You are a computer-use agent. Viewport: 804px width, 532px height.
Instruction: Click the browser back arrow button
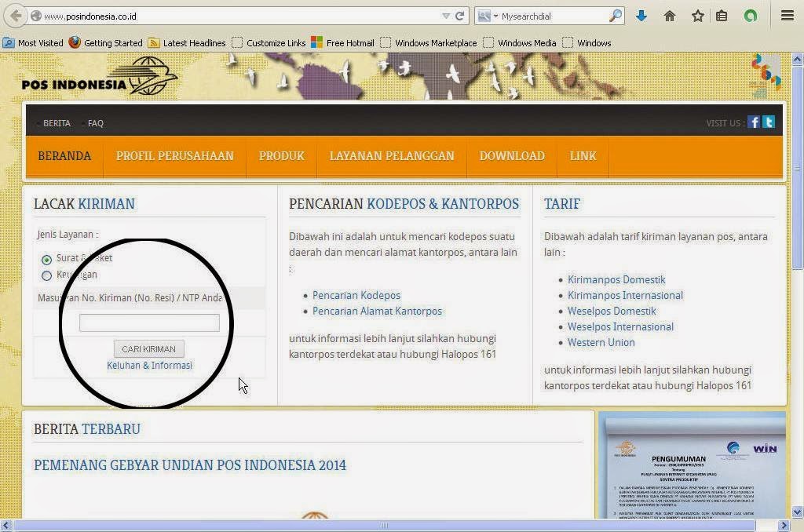pyautogui.click(x=16, y=16)
